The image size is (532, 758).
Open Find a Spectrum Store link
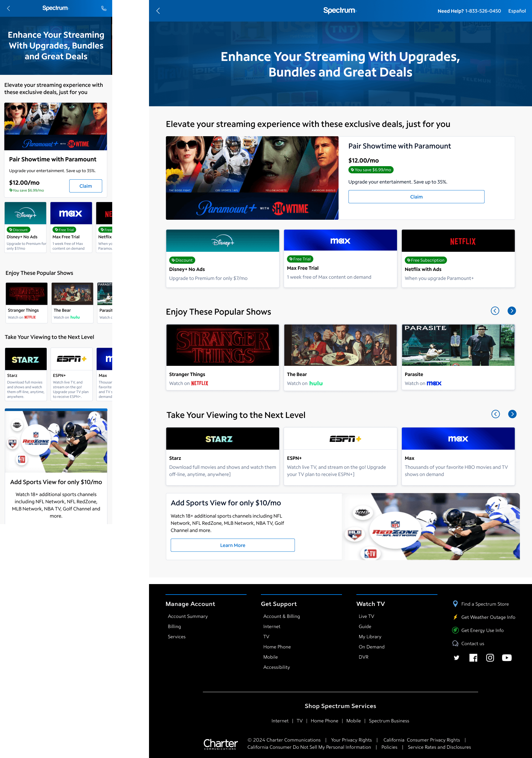pos(485,604)
